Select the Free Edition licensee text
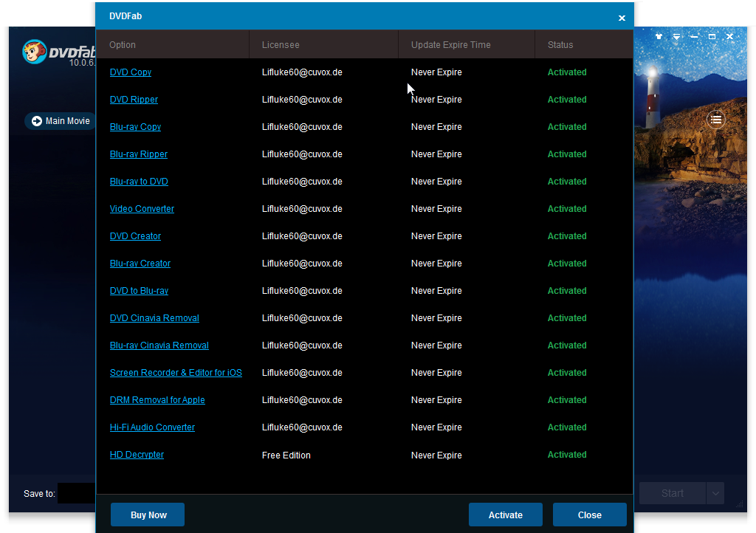The height and width of the screenshot is (533, 756). (x=286, y=455)
